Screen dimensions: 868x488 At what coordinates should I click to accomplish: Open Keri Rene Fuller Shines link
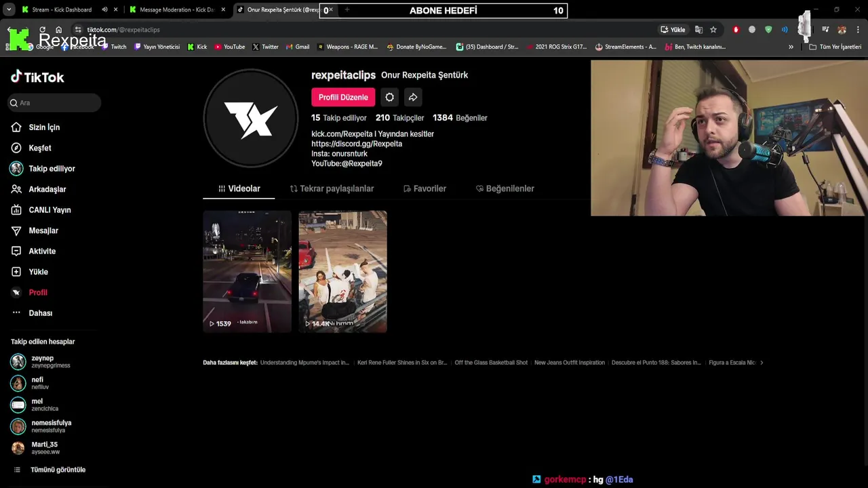click(402, 363)
